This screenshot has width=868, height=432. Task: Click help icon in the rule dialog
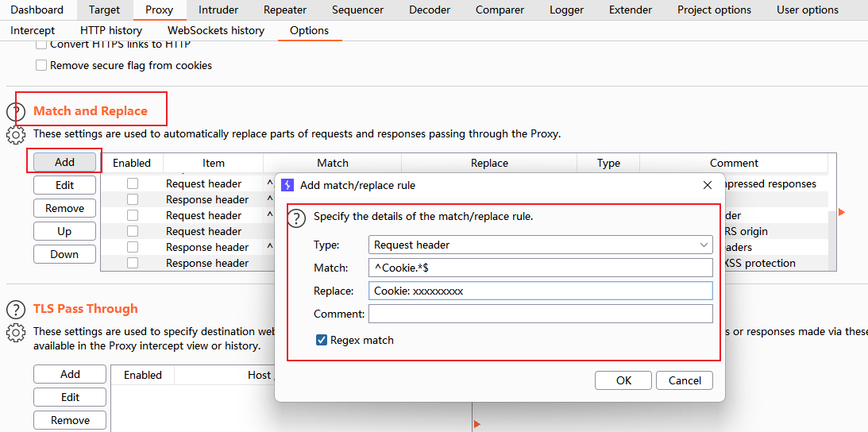click(296, 218)
